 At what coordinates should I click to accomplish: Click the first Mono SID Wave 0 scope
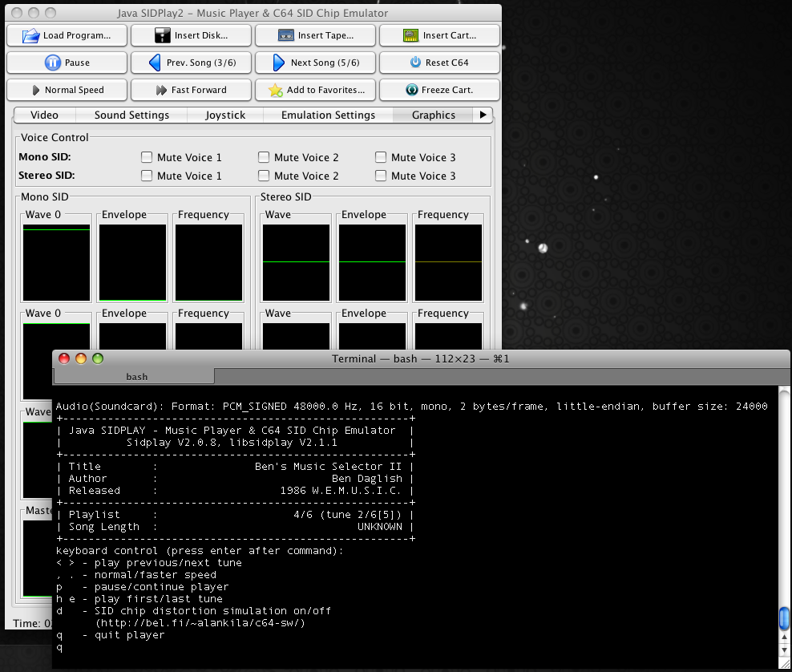tap(57, 263)
